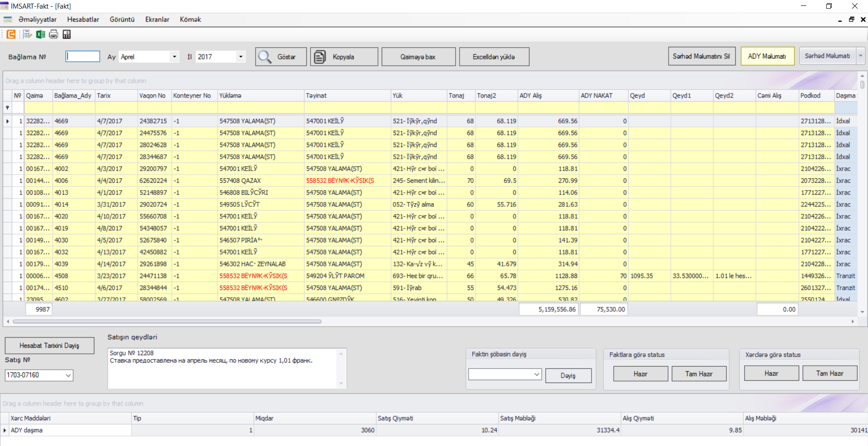Expand the Sərhəd Məlumatı split arrow
The image size is (868, 446).
[x=860, y=56]
